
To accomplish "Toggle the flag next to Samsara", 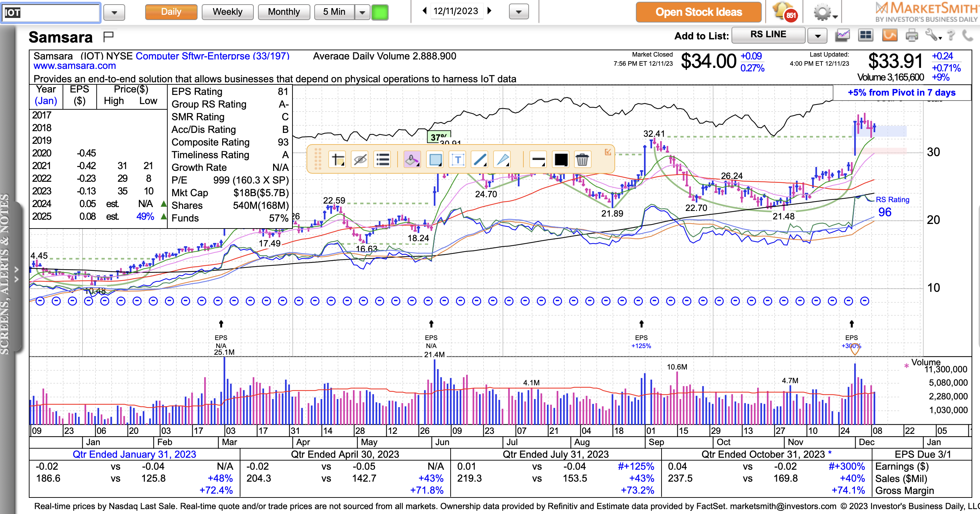I will (x=108, y=37).
